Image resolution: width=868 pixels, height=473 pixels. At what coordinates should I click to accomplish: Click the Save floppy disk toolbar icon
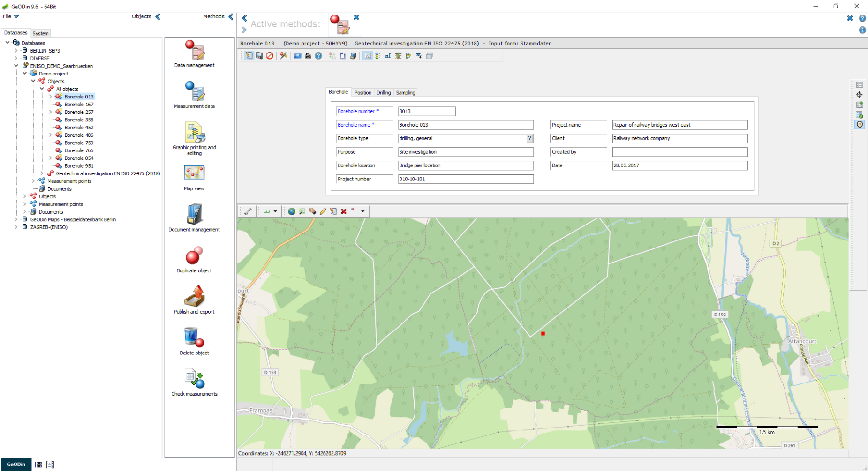[x=259, y=56]
